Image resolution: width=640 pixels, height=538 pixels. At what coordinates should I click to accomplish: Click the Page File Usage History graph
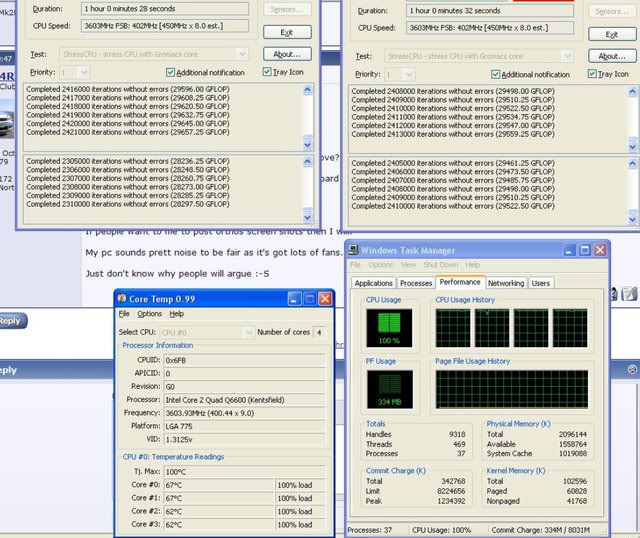tap(511, 389)
